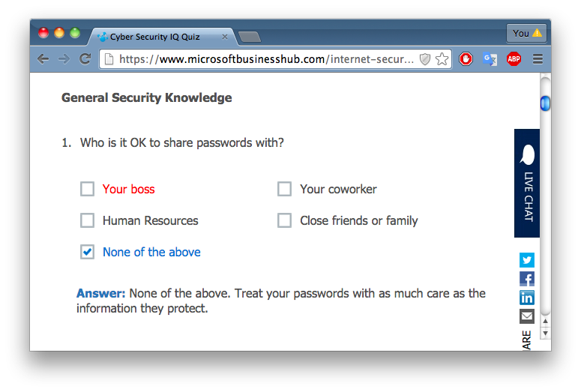Bookmark this page with the star icon
581x392 pixels.
coord(442,59)
